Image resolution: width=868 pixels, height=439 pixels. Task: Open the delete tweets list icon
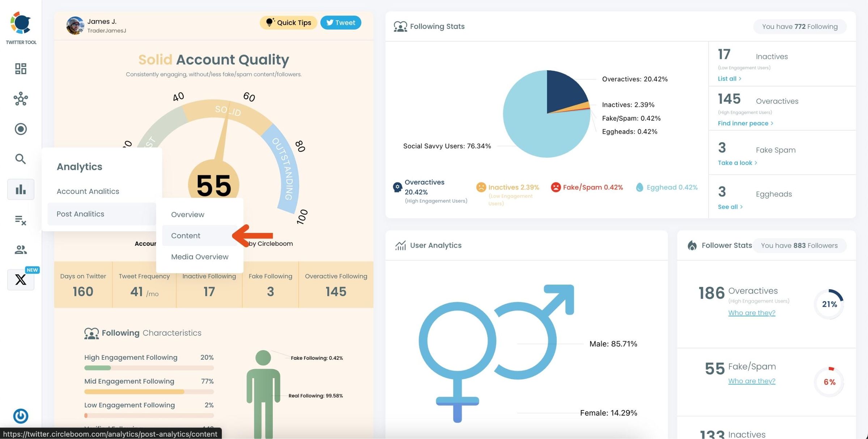point(21,220)
